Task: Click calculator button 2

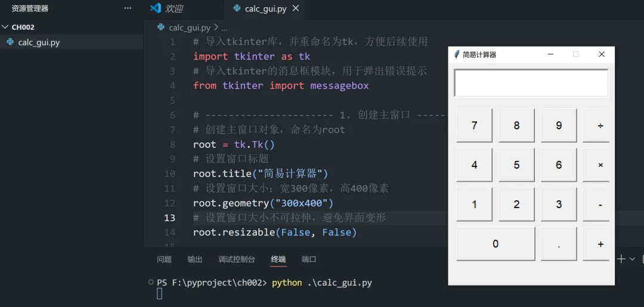Action: tap(516, 204)
